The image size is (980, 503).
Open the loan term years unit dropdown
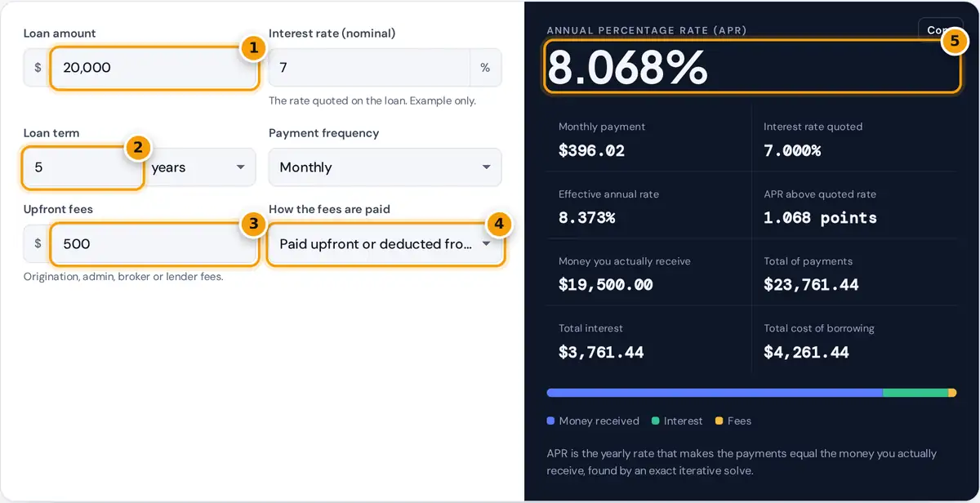tap(199, 167)
